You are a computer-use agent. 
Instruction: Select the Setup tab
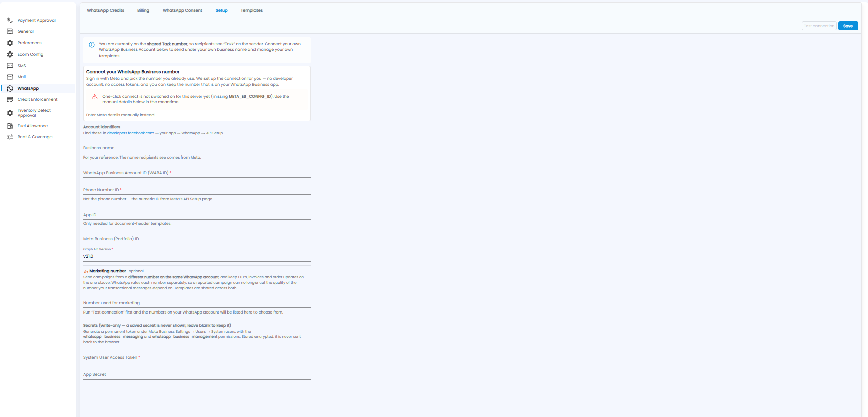coord(222,10)
